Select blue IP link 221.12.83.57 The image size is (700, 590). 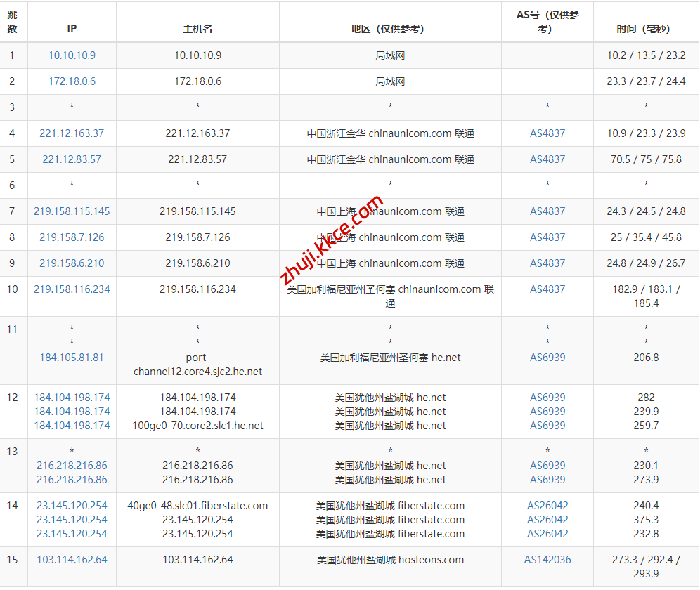[72, 159]
